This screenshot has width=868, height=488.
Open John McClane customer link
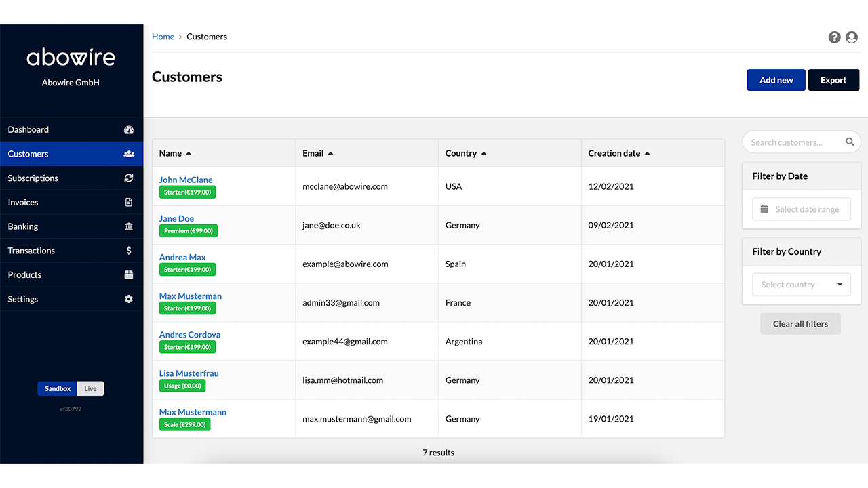point(186,180)
